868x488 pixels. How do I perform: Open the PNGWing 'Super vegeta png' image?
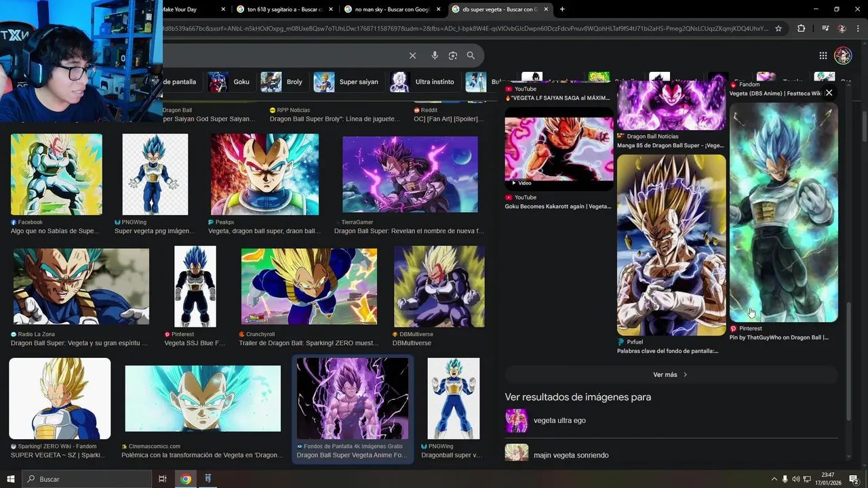coord(155,174)
